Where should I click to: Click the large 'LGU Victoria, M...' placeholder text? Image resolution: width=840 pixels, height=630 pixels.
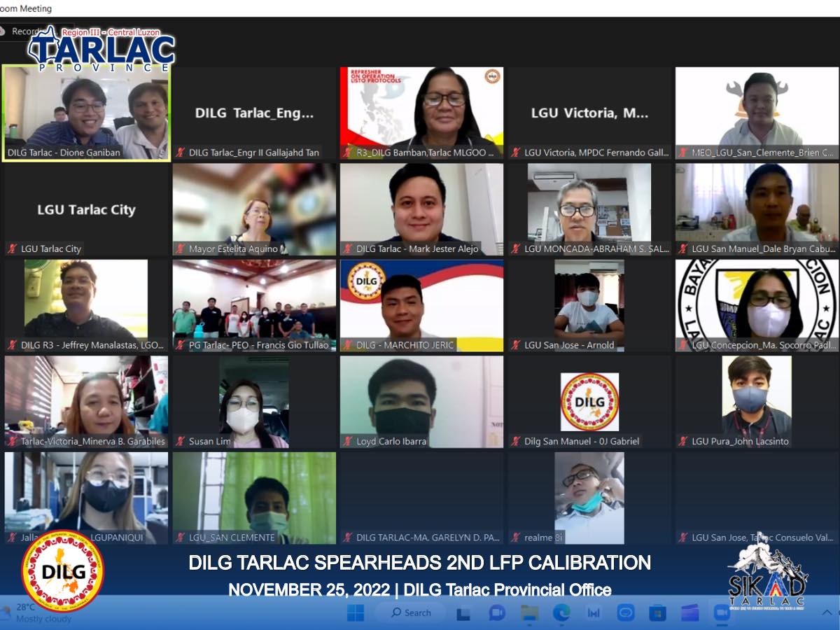(x=589, y=113)
